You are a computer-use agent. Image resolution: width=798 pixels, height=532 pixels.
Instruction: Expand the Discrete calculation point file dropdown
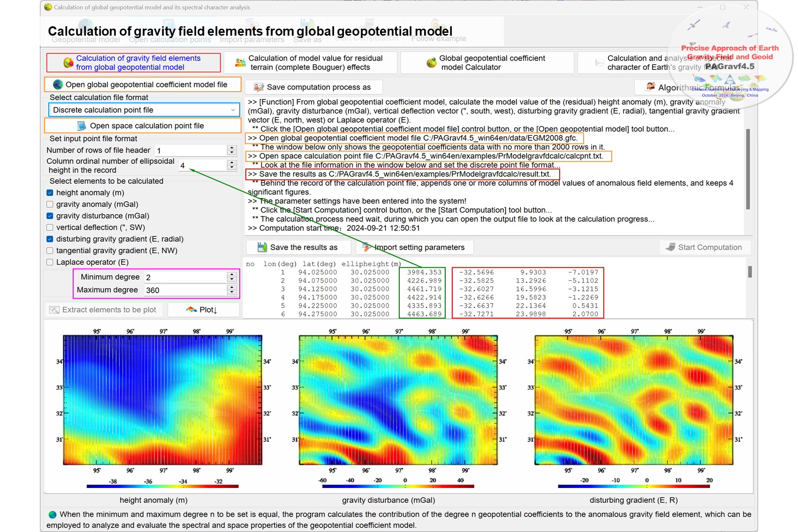233,110
